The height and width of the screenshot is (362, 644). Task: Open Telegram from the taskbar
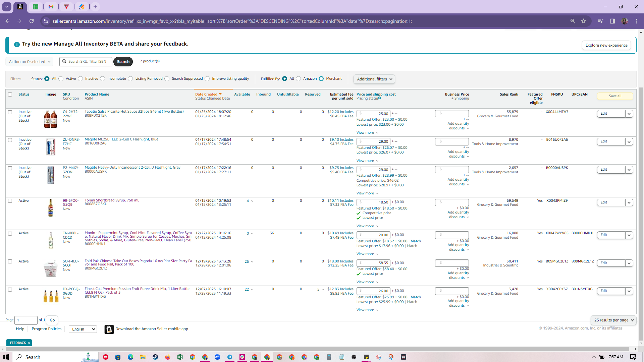point(230,357)
